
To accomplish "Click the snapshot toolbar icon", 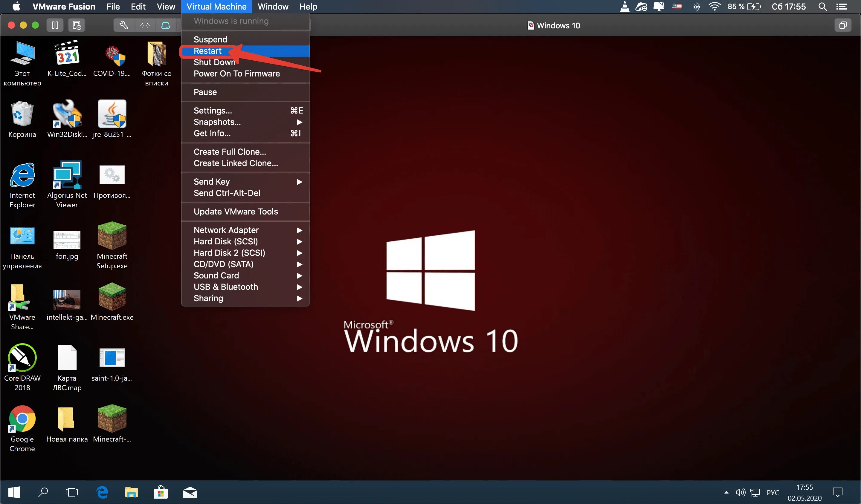I will (x=77, y=25).
